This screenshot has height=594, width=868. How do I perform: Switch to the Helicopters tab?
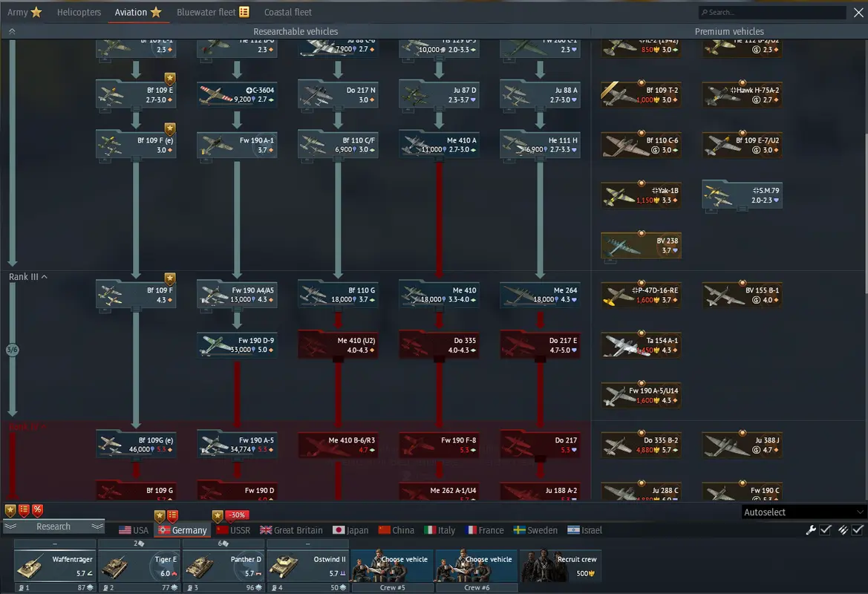coord(79,12)
